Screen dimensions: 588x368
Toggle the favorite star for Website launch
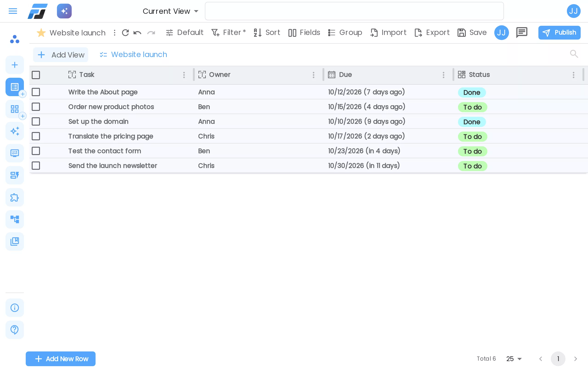click(41, 33)
